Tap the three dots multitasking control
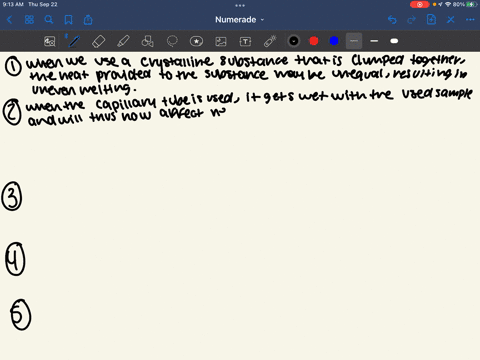 click(240, 5)
